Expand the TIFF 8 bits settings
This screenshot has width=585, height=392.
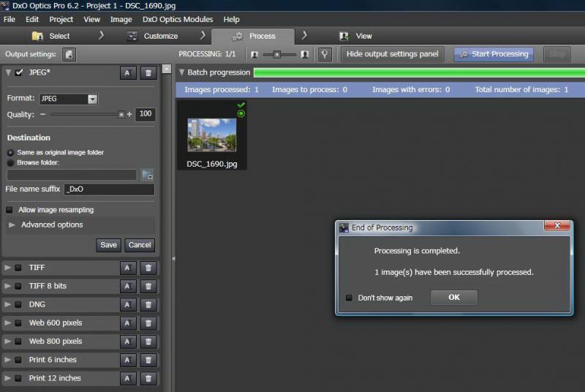pos(7,286)
